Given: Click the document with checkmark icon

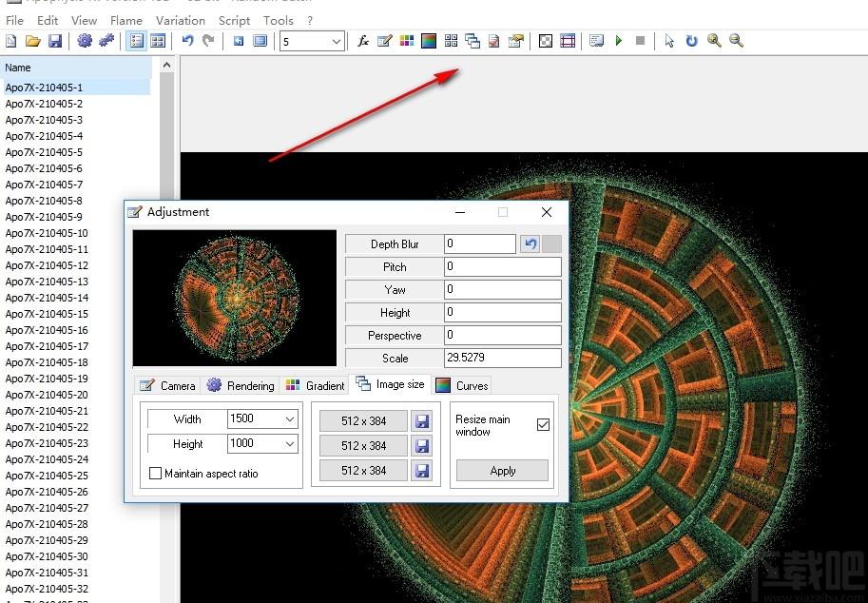Looking at the screenshot, I should tap(494, 41).
